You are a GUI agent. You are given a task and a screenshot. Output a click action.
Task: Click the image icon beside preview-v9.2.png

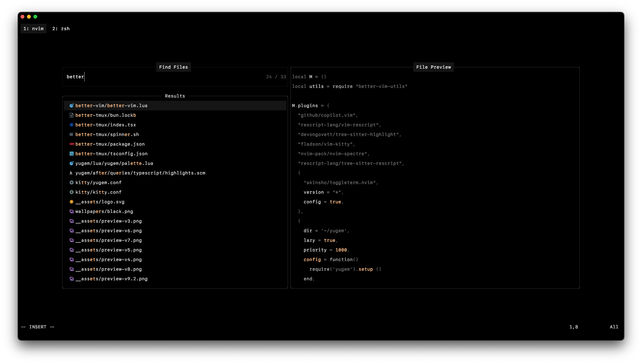click(72, 279)
